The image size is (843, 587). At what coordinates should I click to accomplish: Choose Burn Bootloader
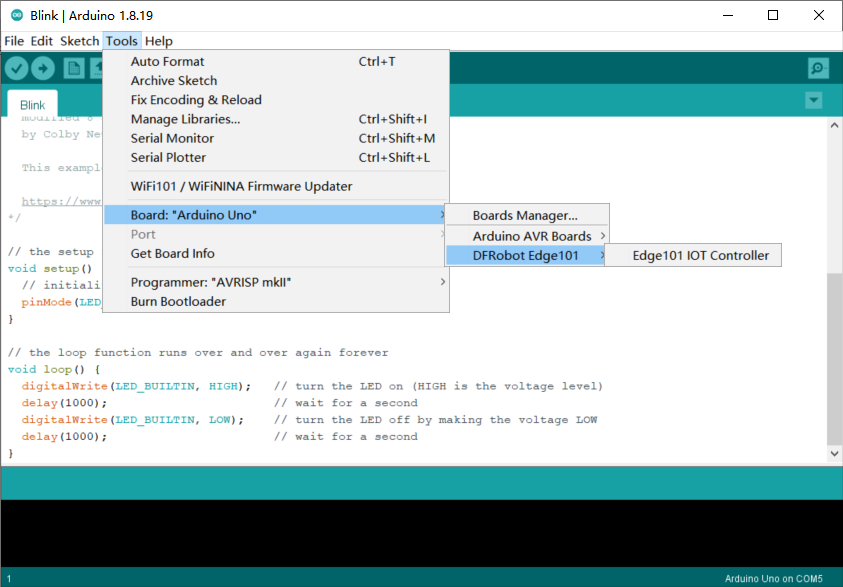coord(276,302)
